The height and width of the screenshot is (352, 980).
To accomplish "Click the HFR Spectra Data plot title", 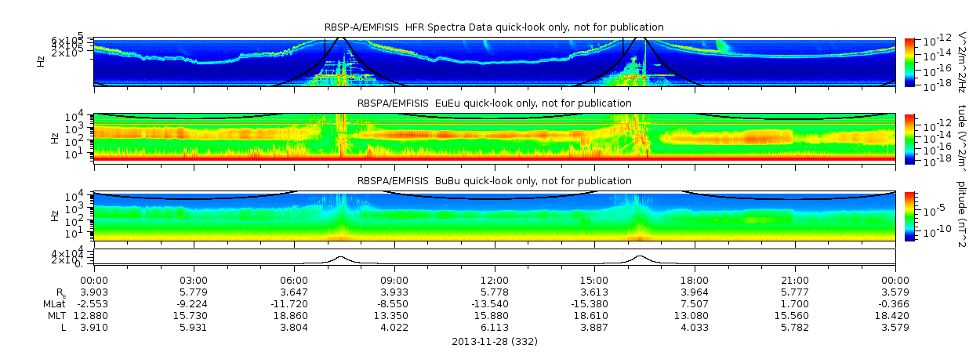I will point(494,27).
